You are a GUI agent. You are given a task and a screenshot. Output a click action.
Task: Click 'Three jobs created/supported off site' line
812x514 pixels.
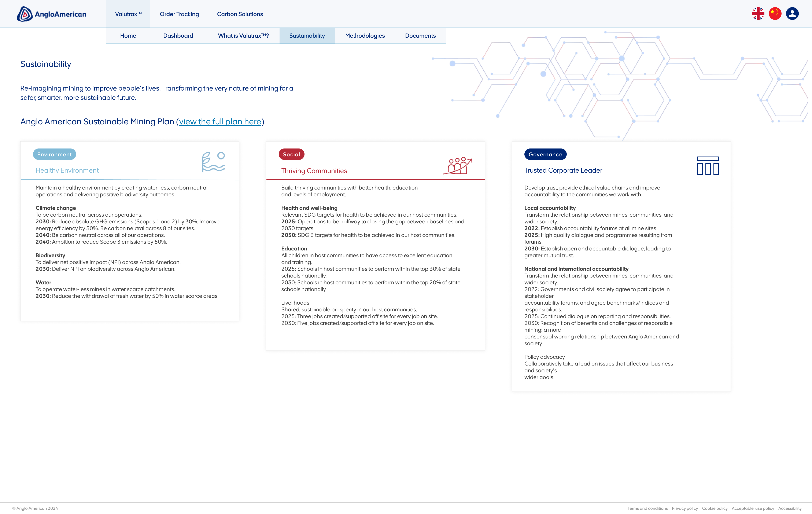click(x=359, y=316)
